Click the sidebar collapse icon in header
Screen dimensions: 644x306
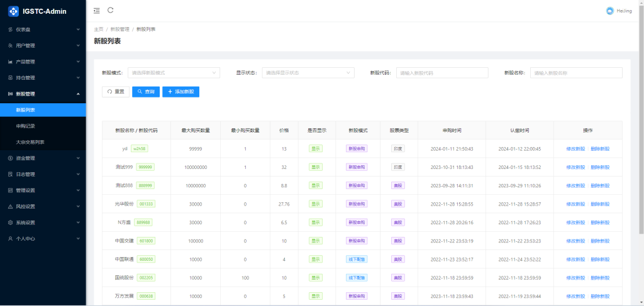point(96,11)
